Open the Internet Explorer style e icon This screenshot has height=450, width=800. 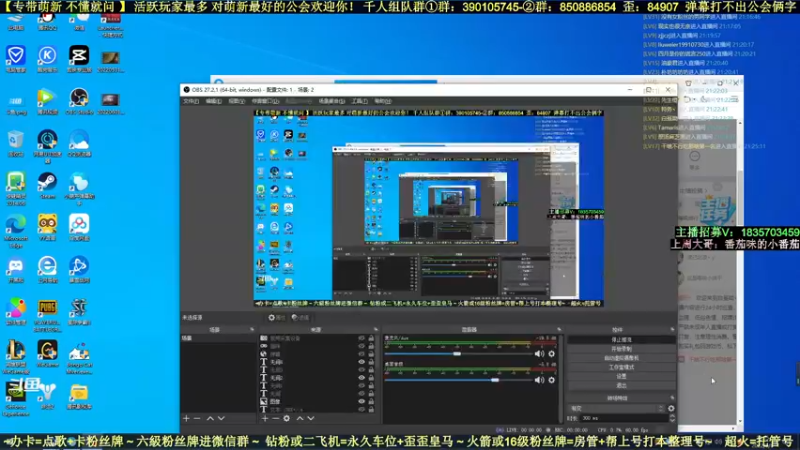(47, 270)
